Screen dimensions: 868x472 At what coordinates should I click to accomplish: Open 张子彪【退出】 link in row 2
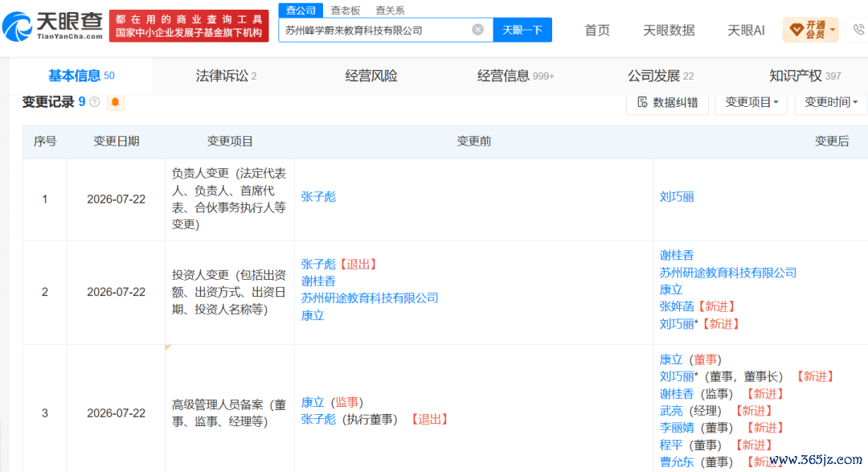coord(318,265)
